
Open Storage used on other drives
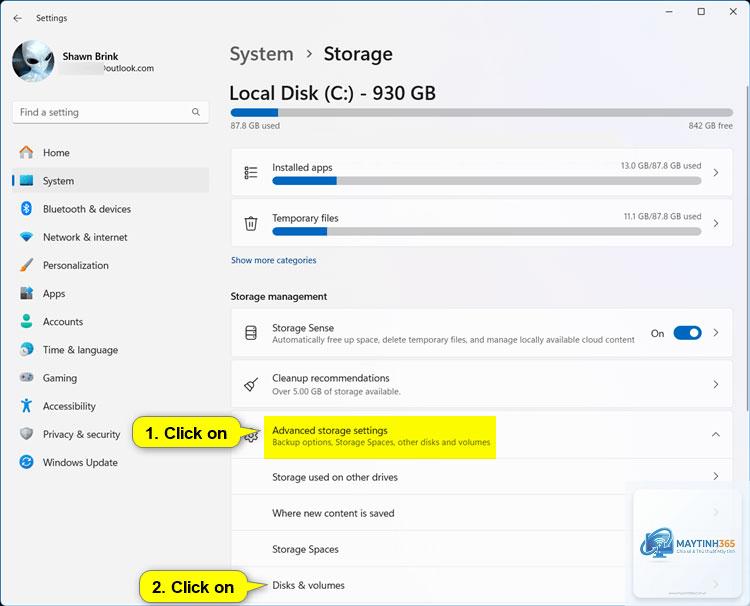[x=481, y=476]
